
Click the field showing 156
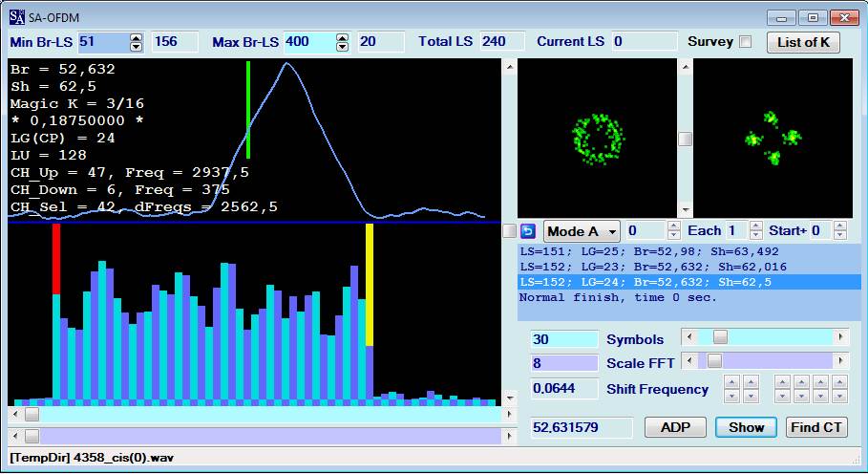(175, 42)
